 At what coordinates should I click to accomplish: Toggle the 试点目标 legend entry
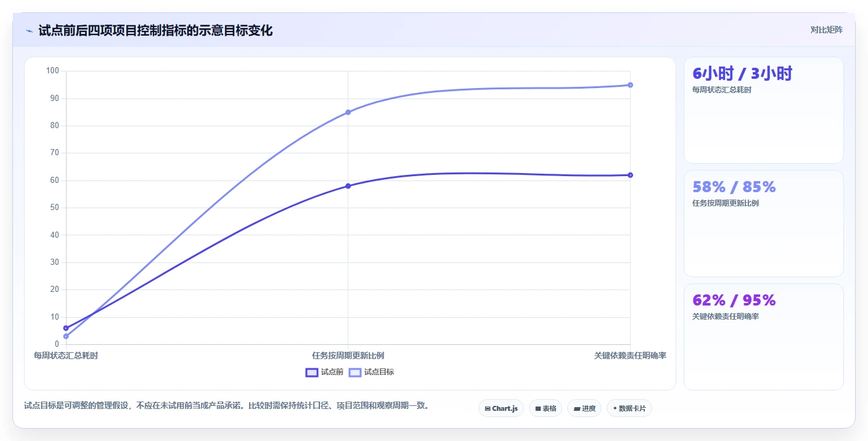(372, 372)
